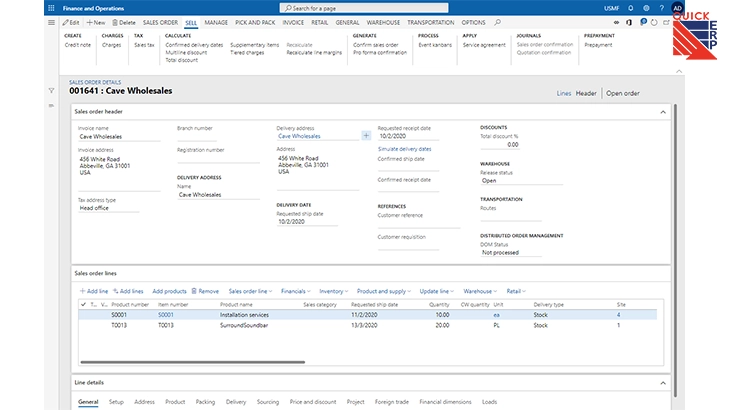The height and width of the screenshot is (410, 729).
Task: Open notifications bell icon
Action: click(x=630, y=8)
